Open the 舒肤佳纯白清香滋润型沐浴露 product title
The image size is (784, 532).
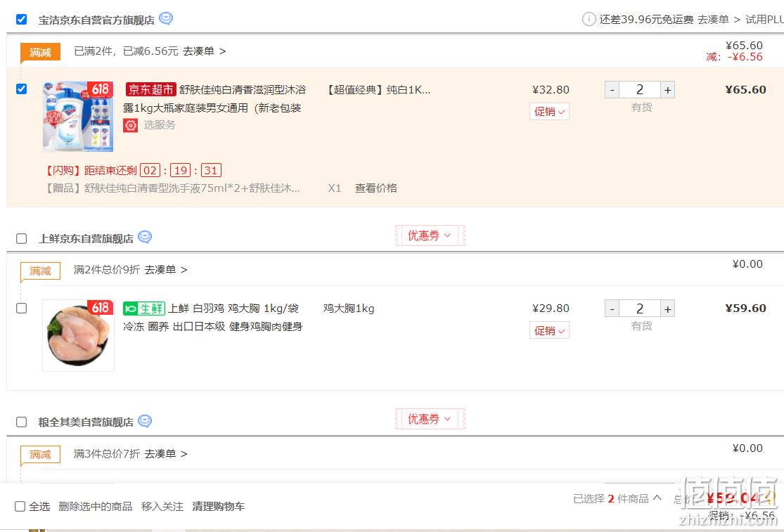(214, 98)
